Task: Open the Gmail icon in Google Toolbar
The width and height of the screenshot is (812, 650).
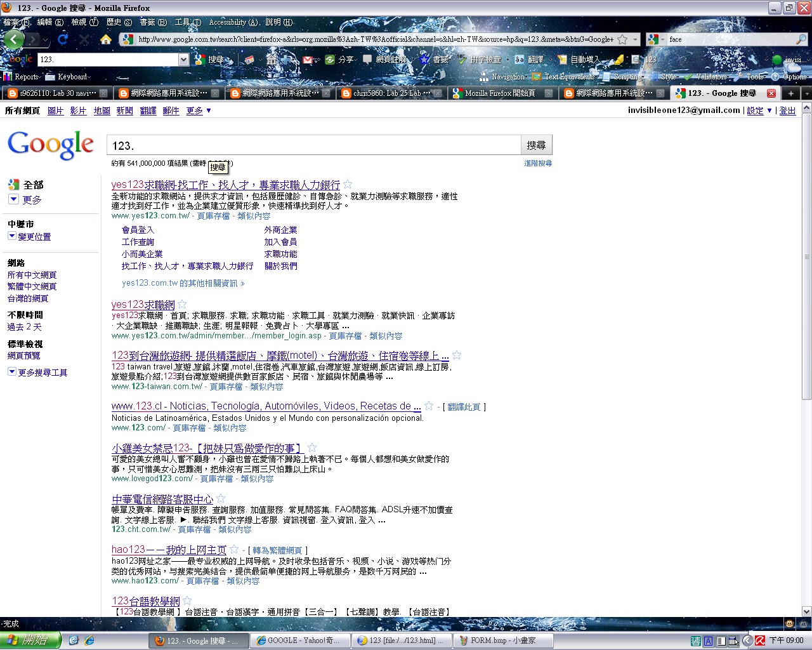Action: point(308,60)
